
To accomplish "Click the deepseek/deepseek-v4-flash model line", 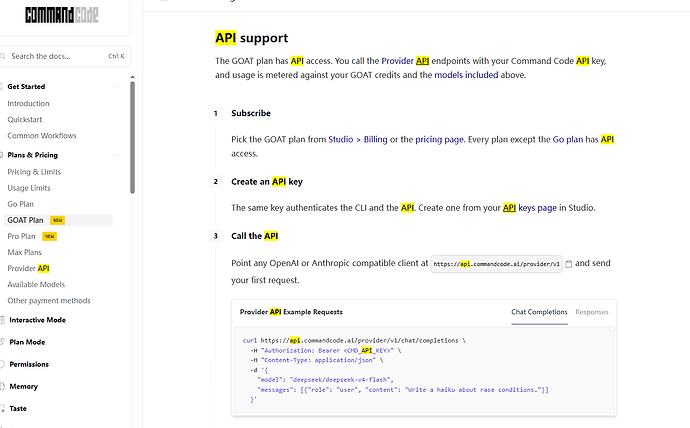I will click(x=325, y=380).
